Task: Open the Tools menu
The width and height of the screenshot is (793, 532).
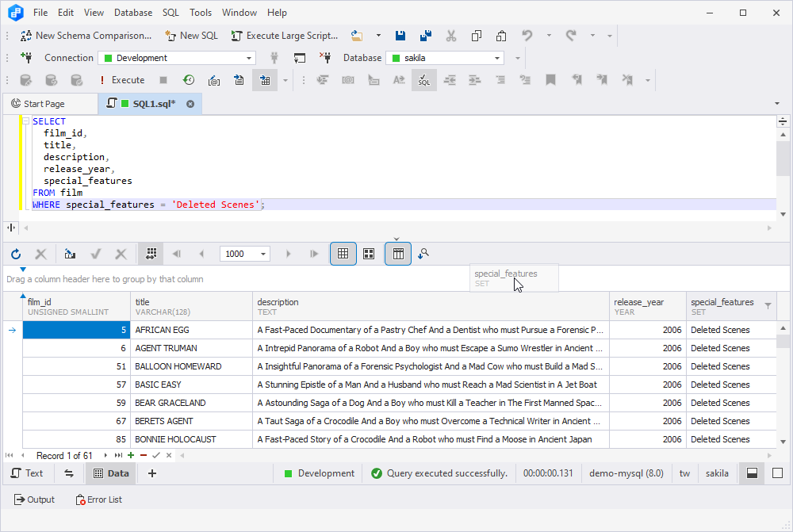Action: pos(201,13)
